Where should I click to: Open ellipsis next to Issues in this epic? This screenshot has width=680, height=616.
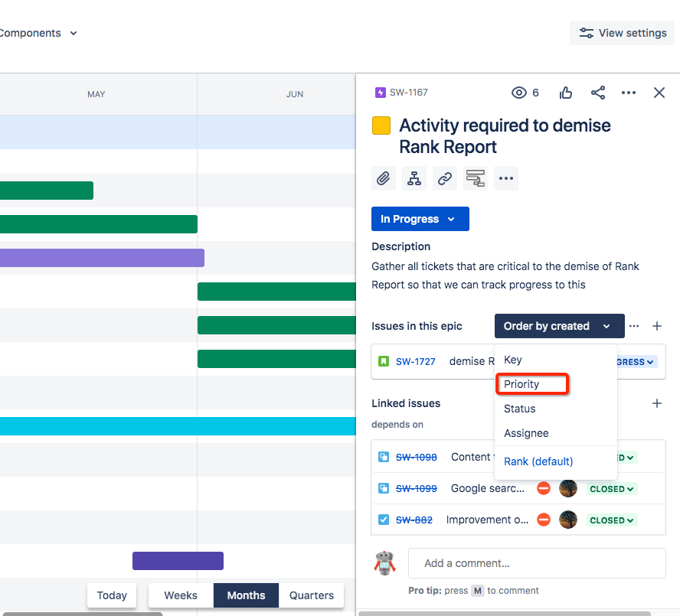click(x=634, y=326)
